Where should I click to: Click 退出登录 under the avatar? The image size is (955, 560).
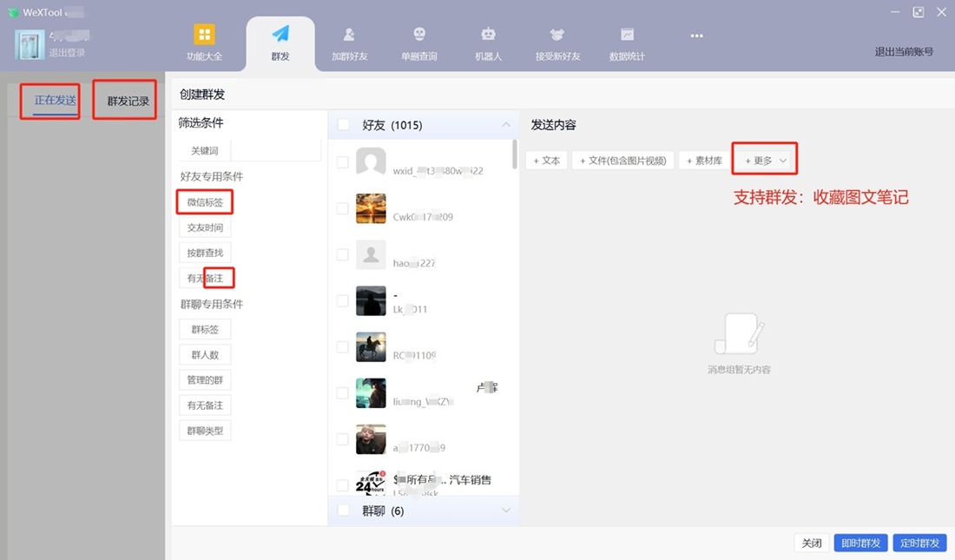pyautogui.click(x=68, y=52)
